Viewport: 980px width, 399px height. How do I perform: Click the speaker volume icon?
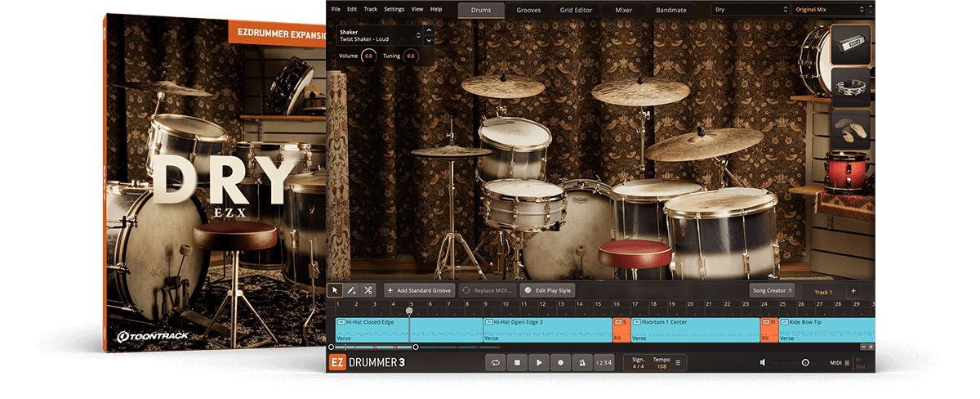(763, 362)
